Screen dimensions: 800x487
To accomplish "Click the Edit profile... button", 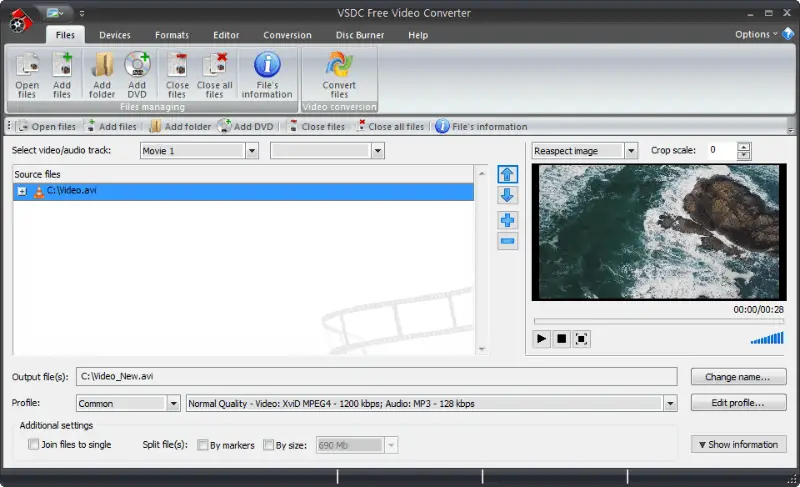I will click(738, 402).
